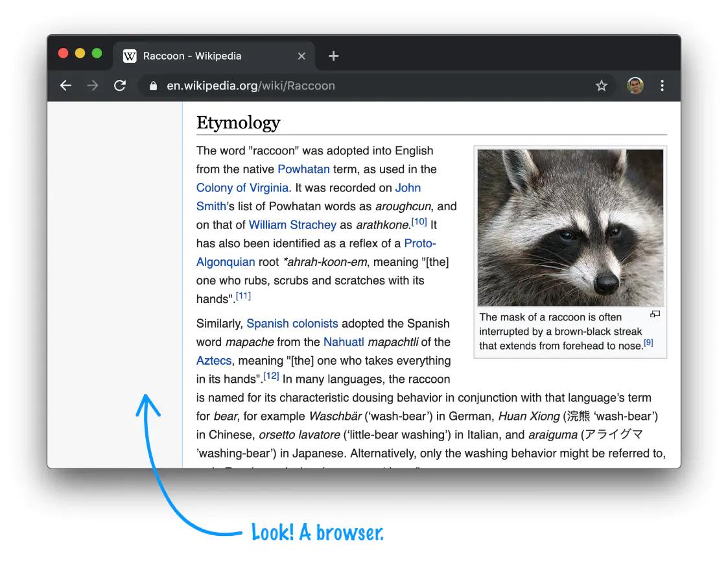Reload the Raccoon Wikipedia page
The image size is (728, 569).
[x=121, y=85]
